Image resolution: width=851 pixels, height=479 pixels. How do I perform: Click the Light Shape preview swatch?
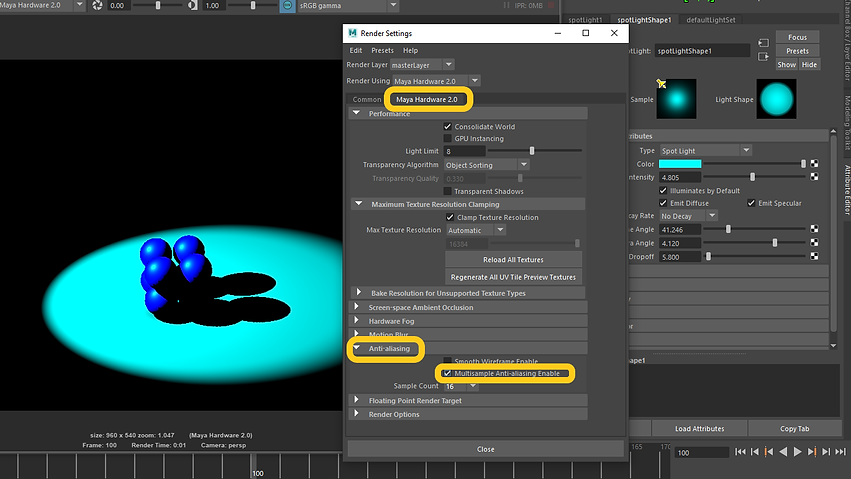pos(777,99)
